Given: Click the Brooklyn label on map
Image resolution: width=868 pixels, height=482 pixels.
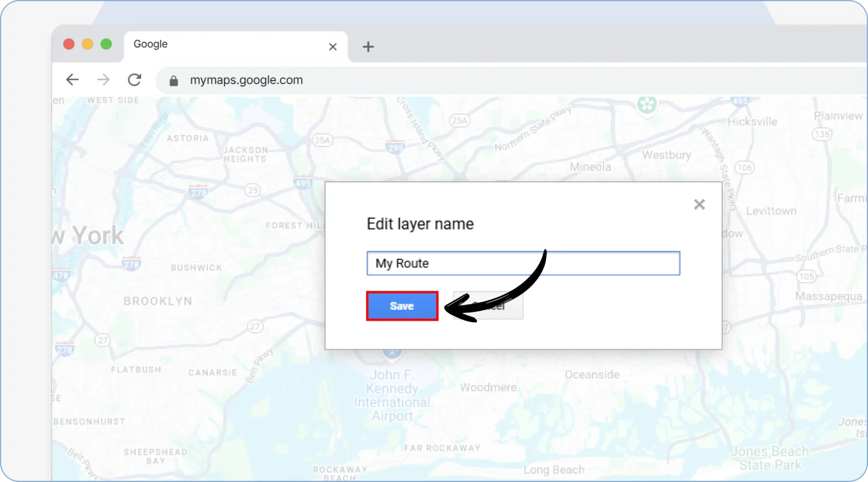Looking at the screenshot, I should coord(158,301).
